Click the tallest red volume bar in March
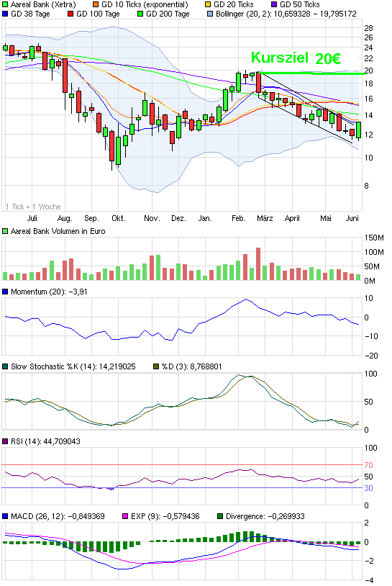The width and height of the screenshot is (392, 586). (258, 264)
